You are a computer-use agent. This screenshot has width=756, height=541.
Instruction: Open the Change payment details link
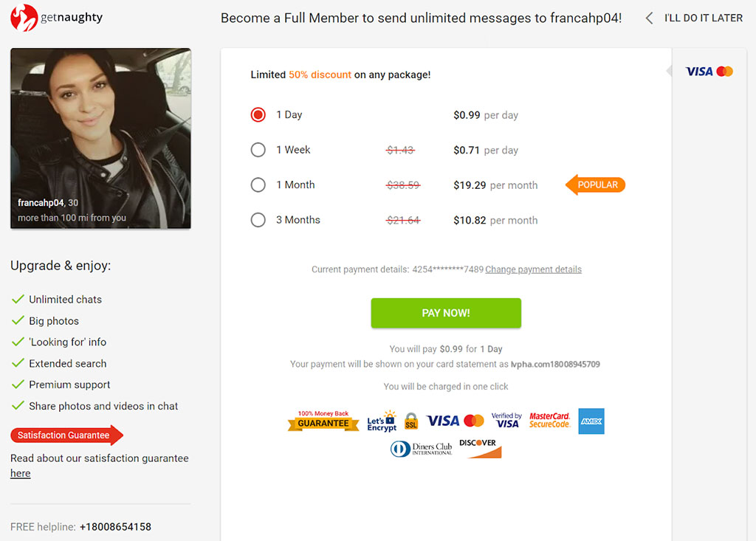tap(533, 269)
